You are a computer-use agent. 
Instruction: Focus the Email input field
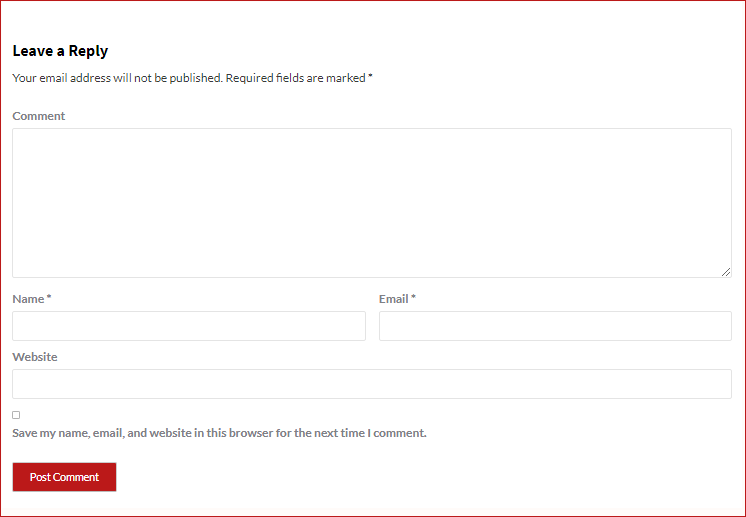[x=555, y=326]
